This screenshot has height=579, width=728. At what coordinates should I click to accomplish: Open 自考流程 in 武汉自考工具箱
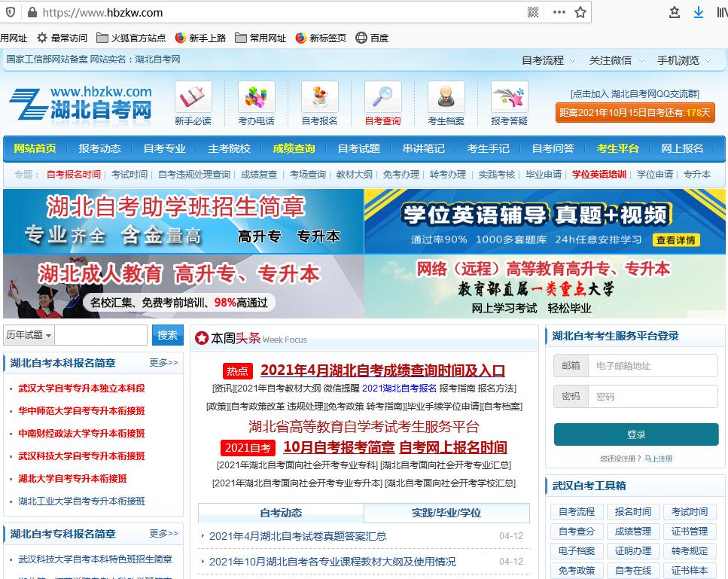[x=577, y=512]
